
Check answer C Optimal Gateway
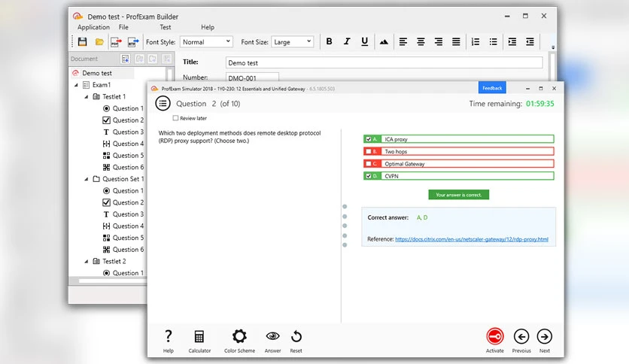tap(368, 163)
